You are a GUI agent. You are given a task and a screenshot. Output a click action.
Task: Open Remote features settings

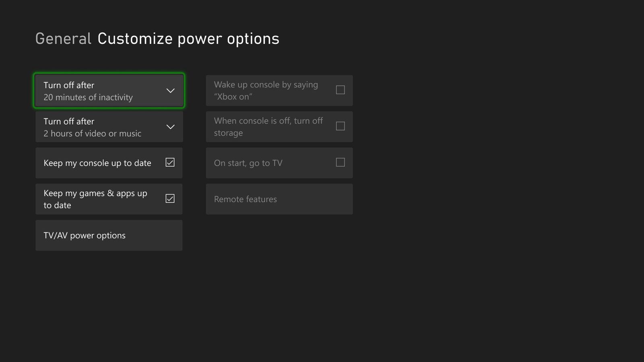(x=279, y=199)
